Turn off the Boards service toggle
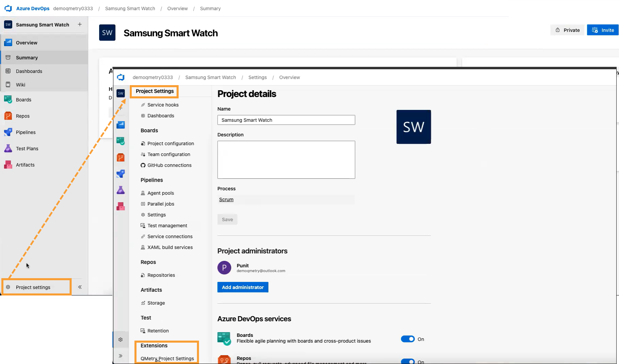The image size is (619, 364). tap(408, 339)
